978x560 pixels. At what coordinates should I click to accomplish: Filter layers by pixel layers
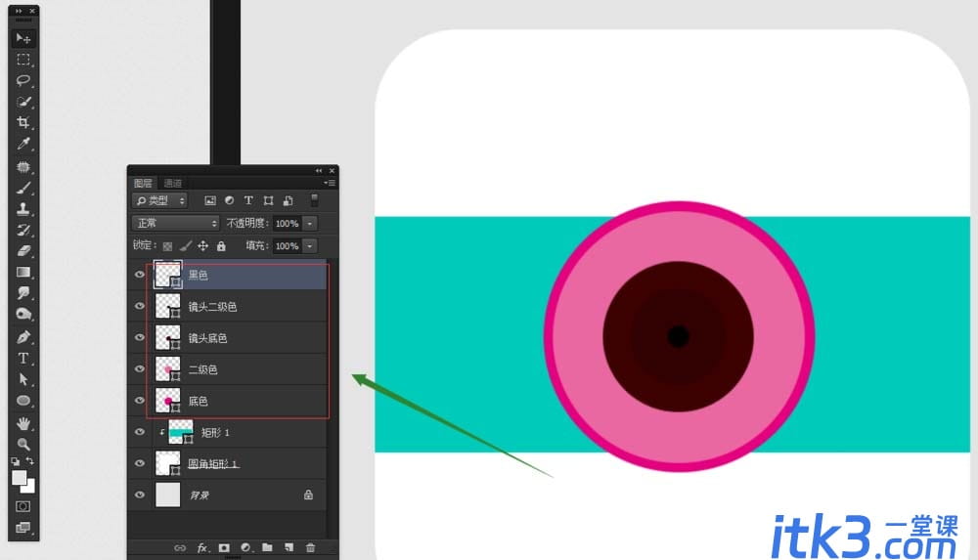[x=210, y=200]
